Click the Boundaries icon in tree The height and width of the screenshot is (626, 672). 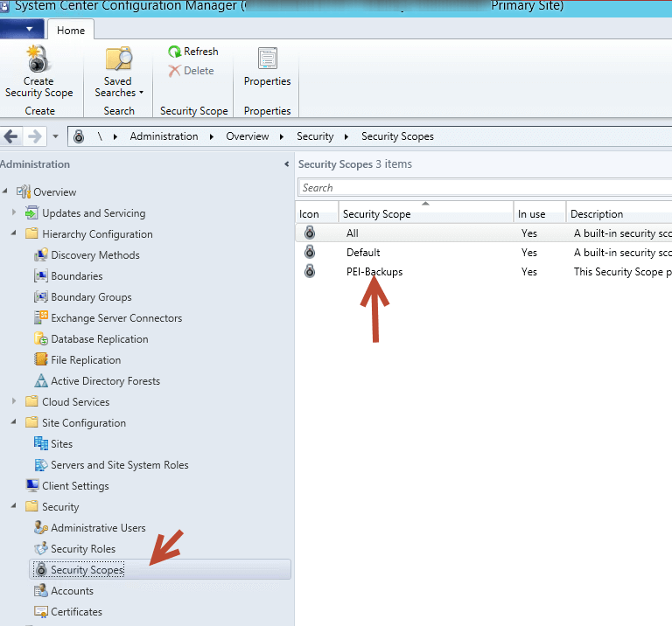point(41,275)
